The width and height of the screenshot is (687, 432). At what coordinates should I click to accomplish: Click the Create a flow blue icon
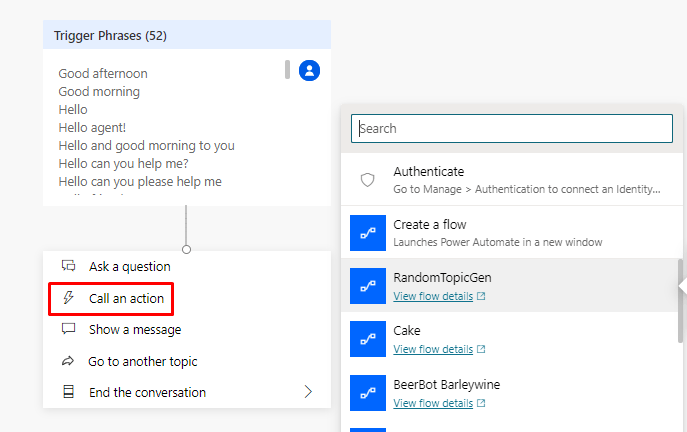pyautogui.click(x=367, y=233)
